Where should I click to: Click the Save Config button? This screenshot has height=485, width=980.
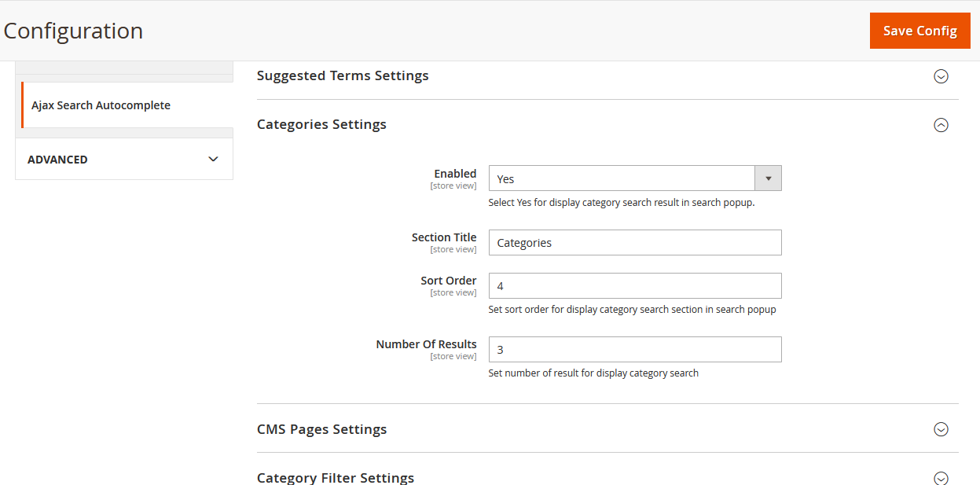tap(919, 31)
